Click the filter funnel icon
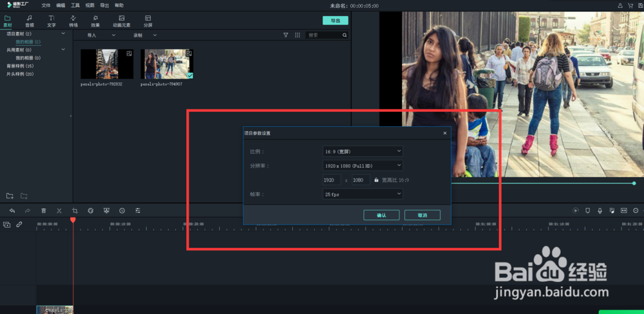Viewport: 644px width, 314px height. [286, 35]
